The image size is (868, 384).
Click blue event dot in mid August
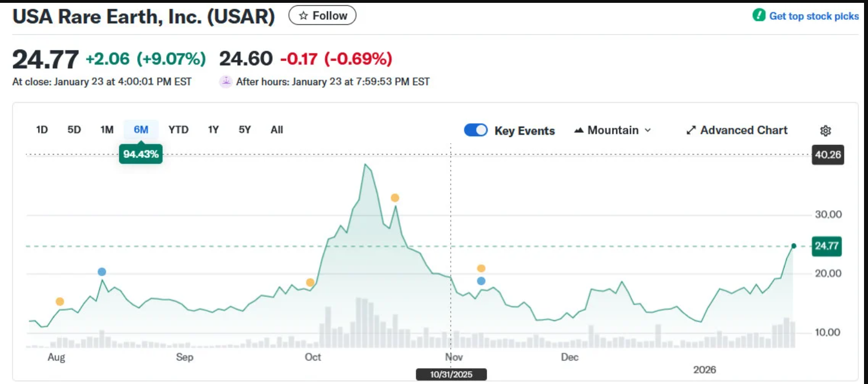coord(102,272)
